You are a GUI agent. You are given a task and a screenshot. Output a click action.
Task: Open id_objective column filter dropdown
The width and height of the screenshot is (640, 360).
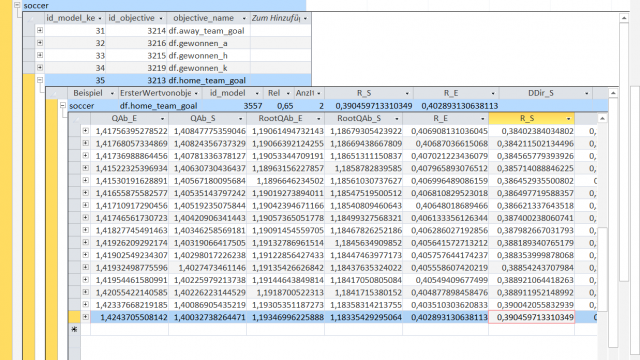coord(161,18)
